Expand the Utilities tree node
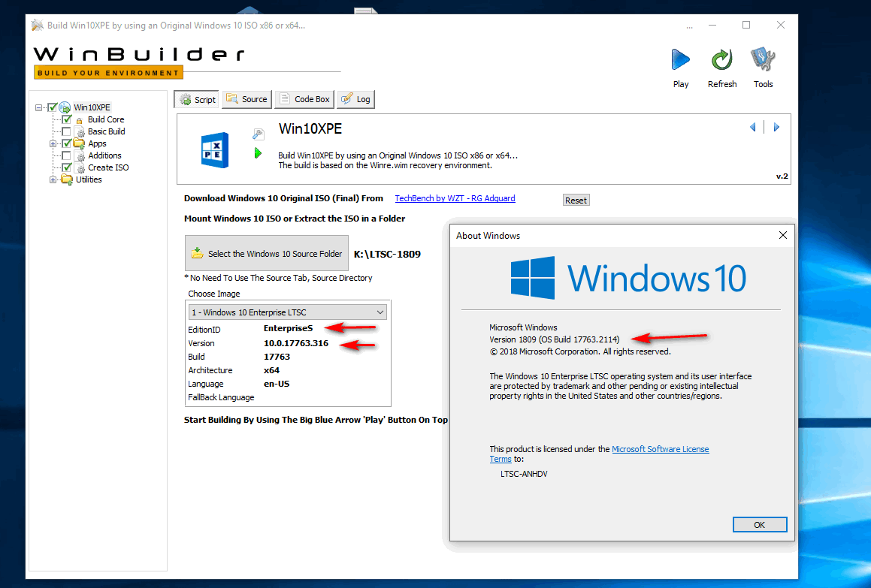 coord(53,179)
